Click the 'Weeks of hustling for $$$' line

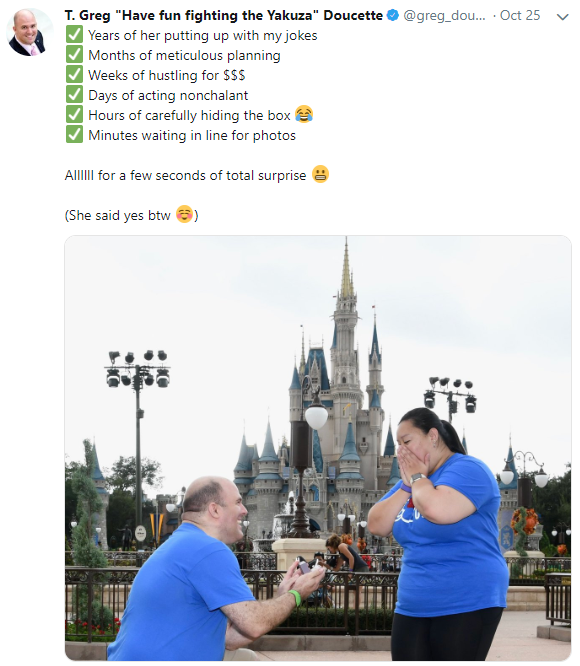[166, 75]
